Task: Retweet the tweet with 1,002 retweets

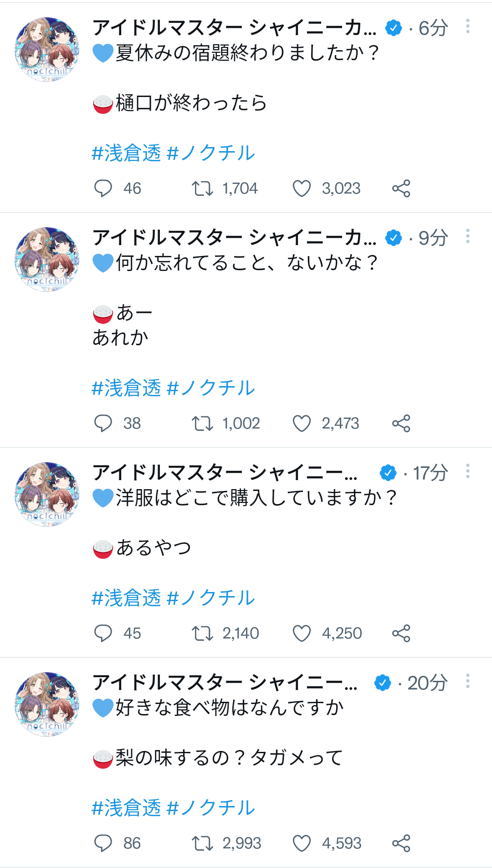Action: [202, 423]
